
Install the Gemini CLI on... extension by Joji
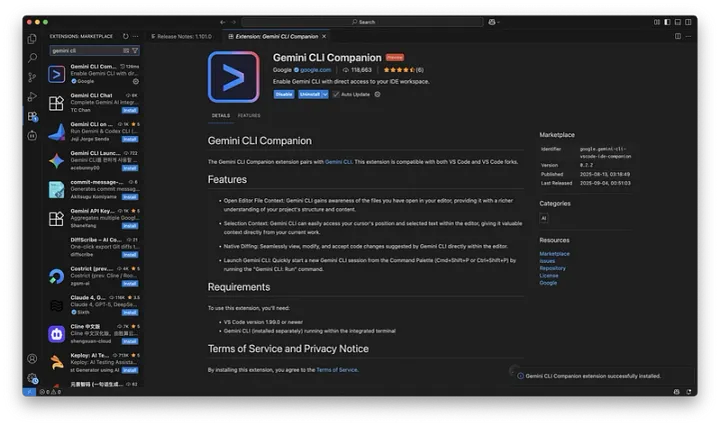tap(129, 139)
